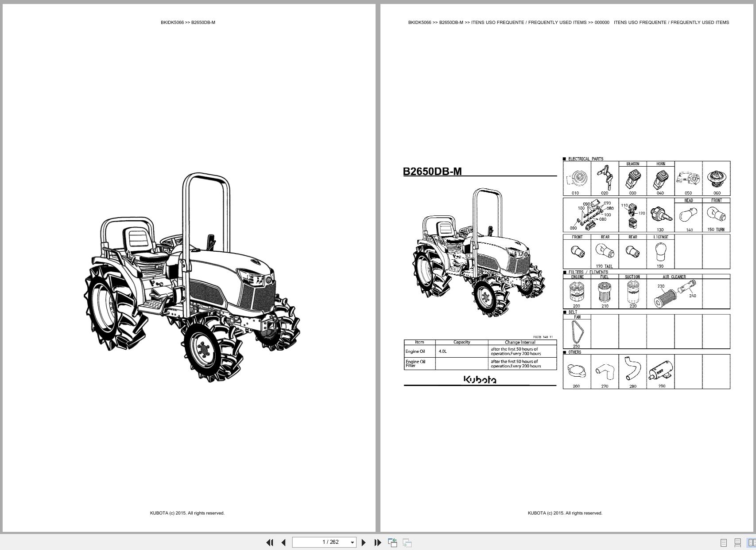Click the Kubota logo on right page
The image size is (756, 550).
tap(480, 379)
